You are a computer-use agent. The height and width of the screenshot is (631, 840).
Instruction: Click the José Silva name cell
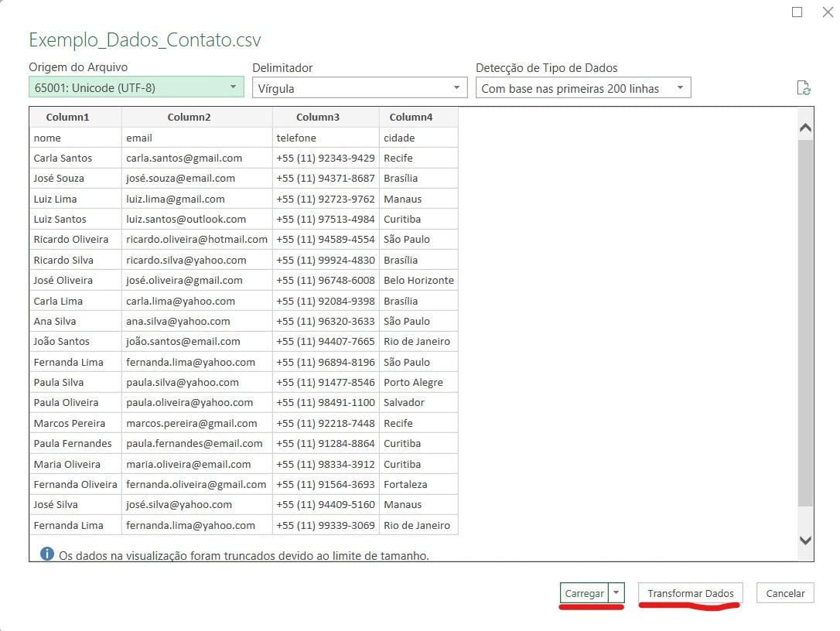pos(76,505)
